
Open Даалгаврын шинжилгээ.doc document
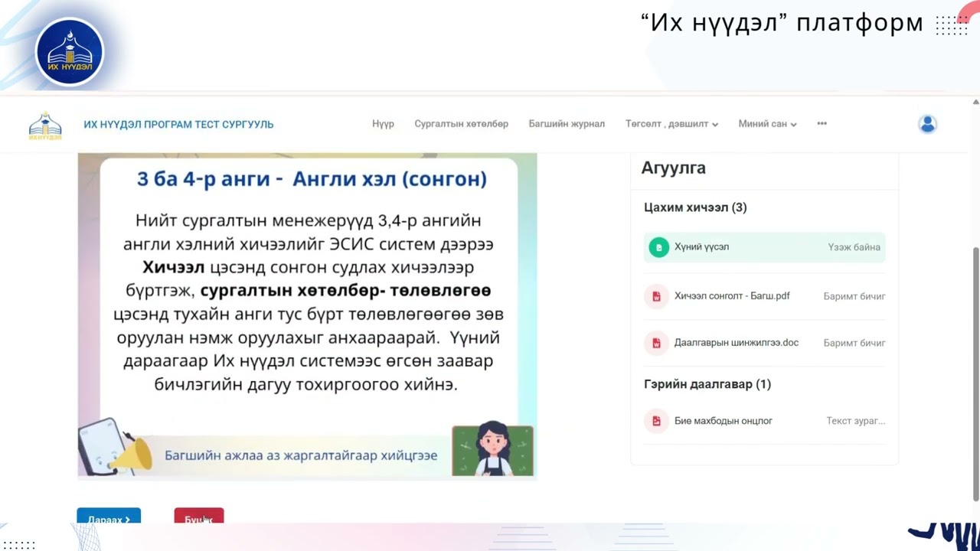click(x=737, y=343)
